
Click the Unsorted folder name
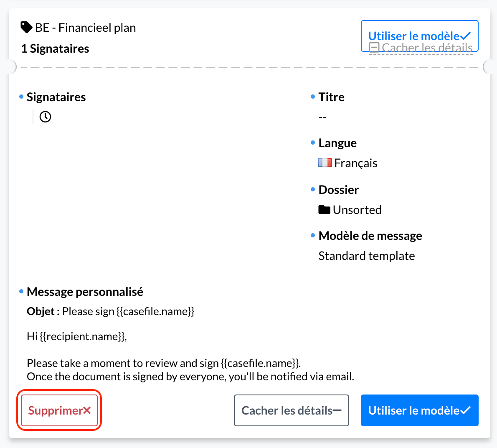point(357,210)
